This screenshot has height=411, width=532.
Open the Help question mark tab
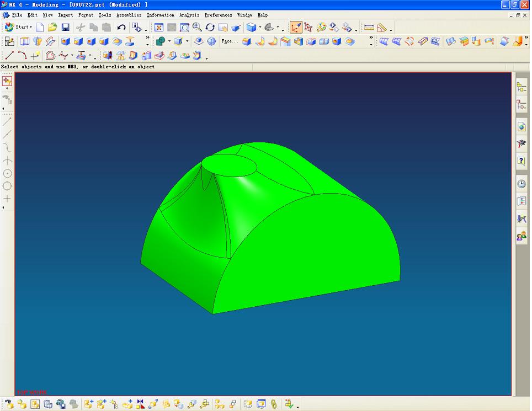tap(522, 161)
